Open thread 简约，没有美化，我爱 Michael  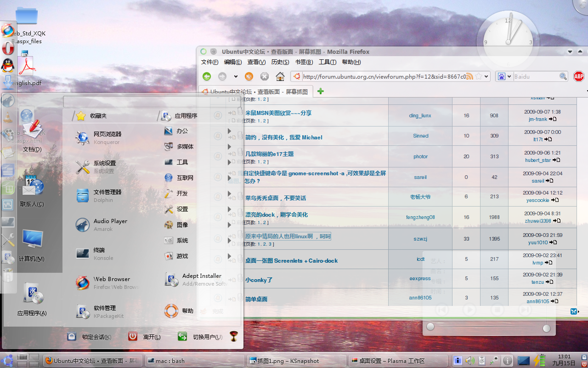pyautogui.click(x=284, y=137)
